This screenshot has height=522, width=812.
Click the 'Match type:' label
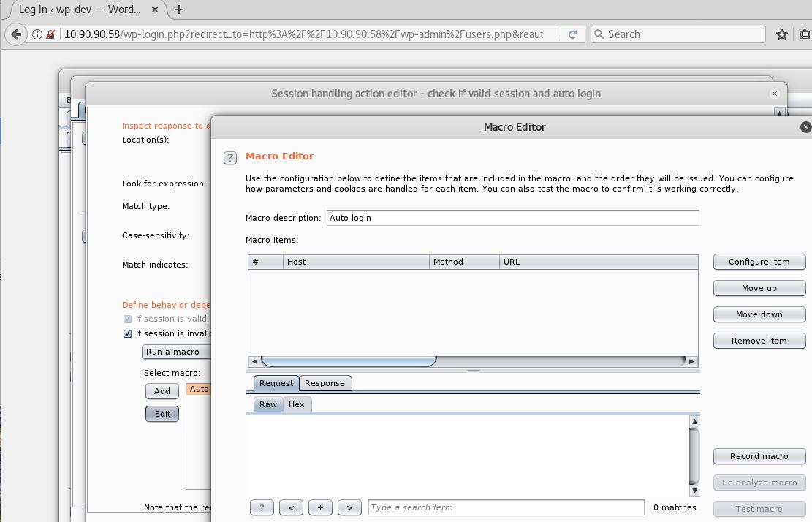[146, 206]
